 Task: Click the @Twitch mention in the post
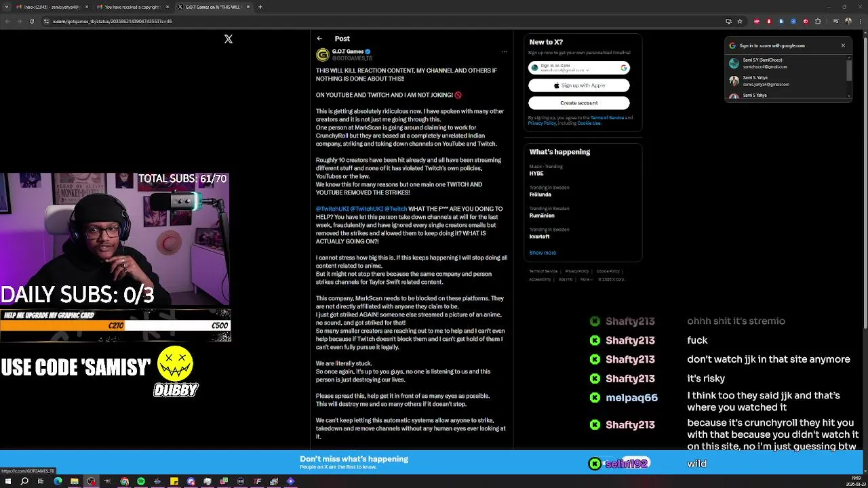tap(395, 209)
